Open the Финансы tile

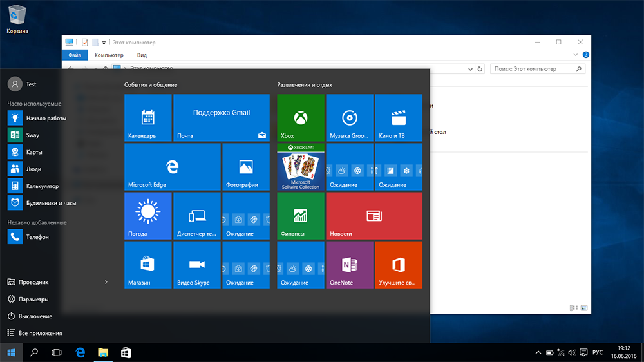[x=301, y=216]
